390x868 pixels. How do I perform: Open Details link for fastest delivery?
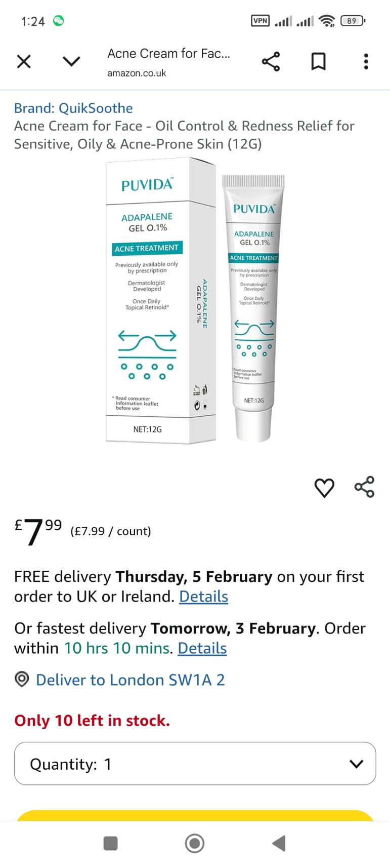[202, 648]
